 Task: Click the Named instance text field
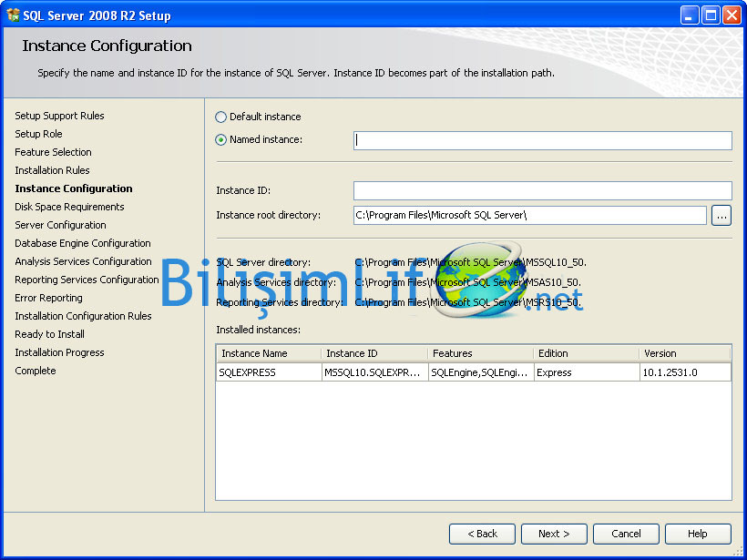pyautogui.click(x=543, y=140)
